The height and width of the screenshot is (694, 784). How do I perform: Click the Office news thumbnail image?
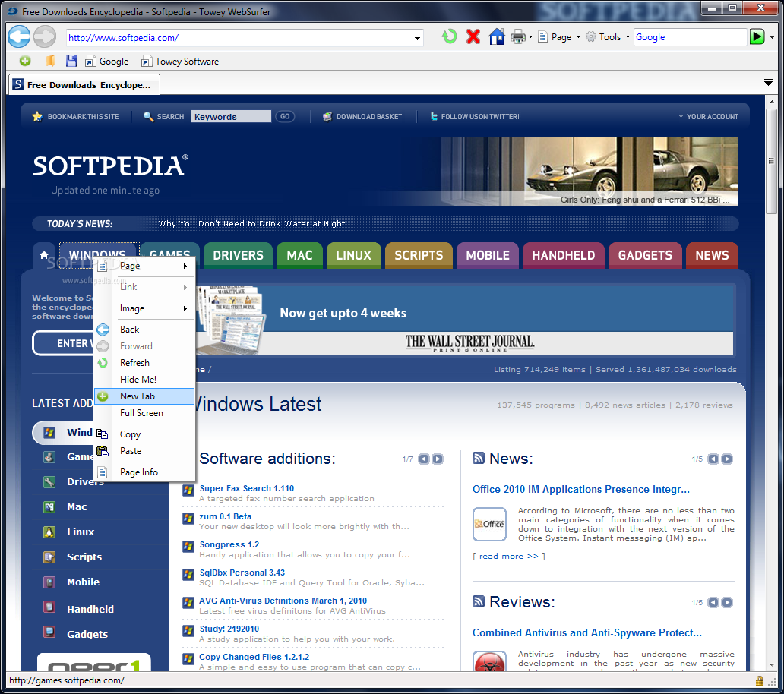click(489, 524)
